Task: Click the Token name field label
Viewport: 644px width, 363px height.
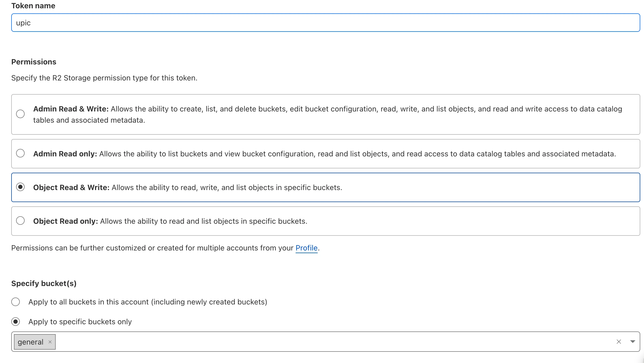Action: (33, 6)
